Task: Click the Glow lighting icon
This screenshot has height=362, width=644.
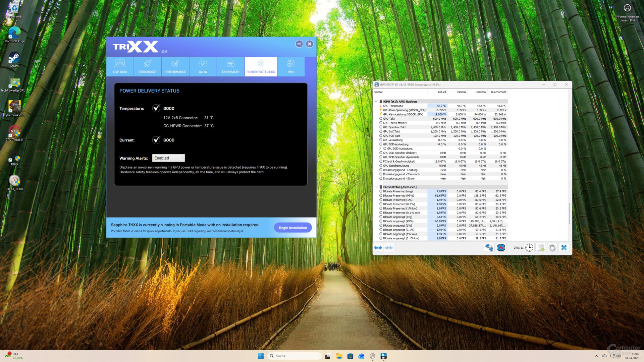Action: coord(203,63)
